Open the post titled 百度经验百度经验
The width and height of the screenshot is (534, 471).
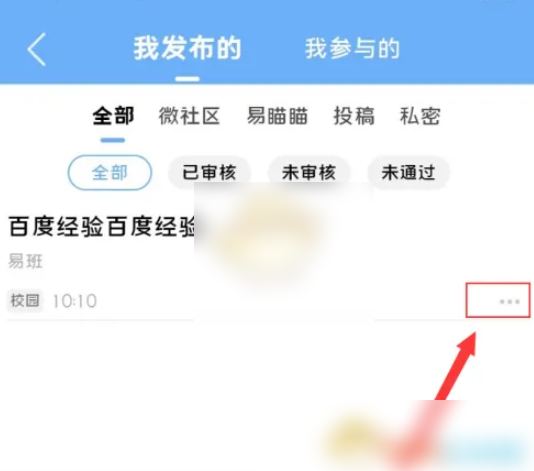point(101,226)
